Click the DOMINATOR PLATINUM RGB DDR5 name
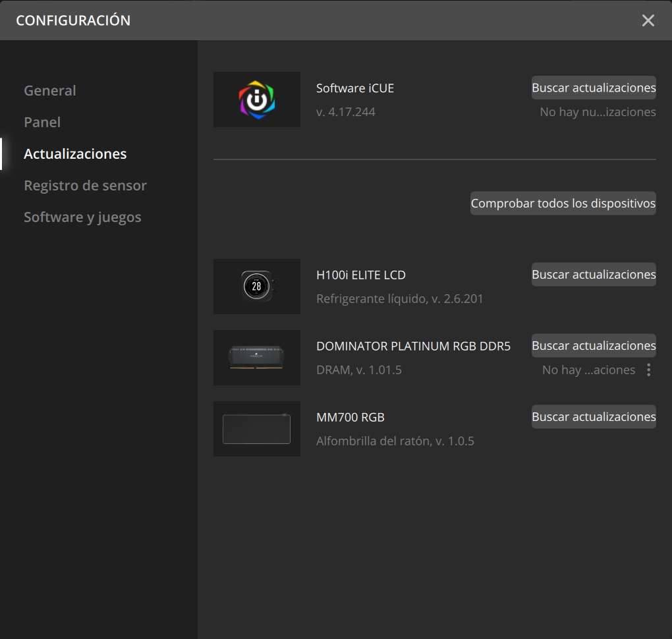 413,347
